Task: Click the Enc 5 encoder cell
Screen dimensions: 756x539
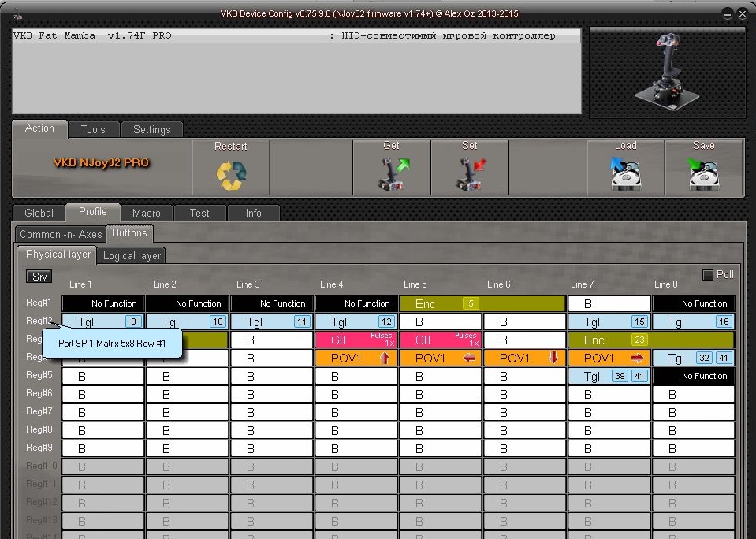Action: [x=482, y=303]
